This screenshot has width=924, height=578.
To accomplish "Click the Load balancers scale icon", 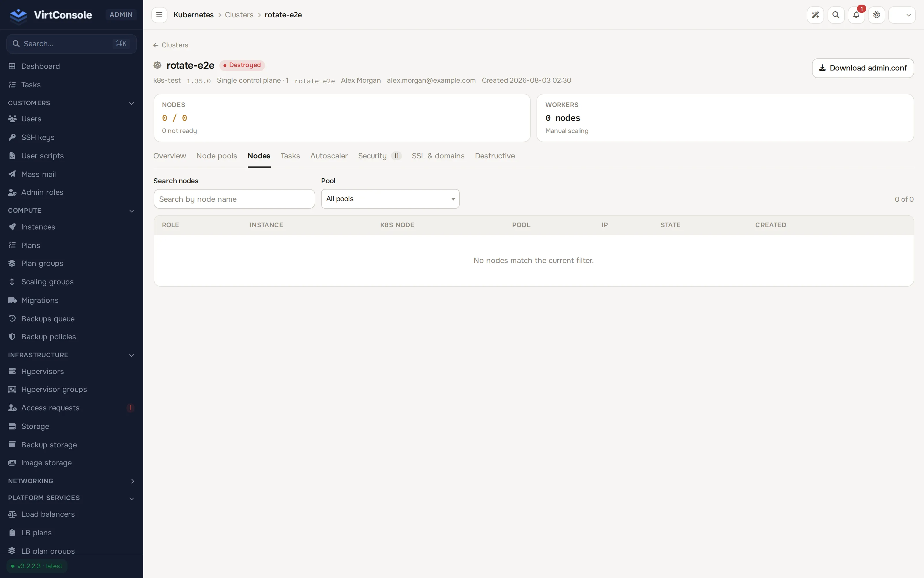I will (x=12, y=514).
